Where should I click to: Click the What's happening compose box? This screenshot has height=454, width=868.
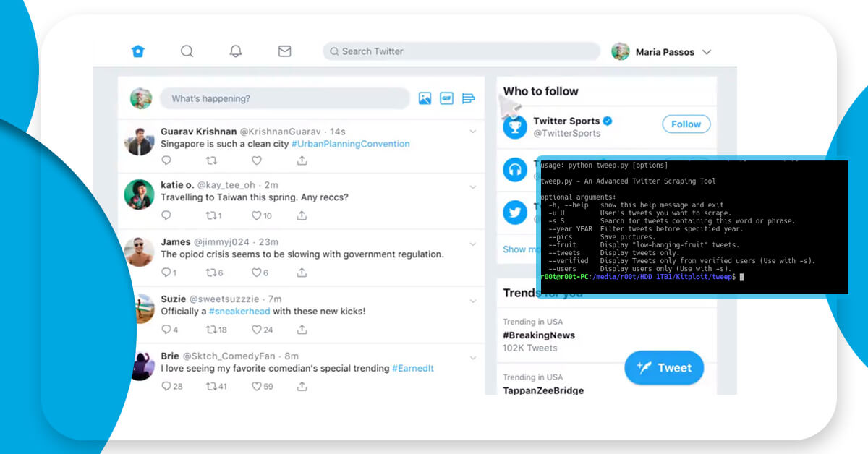click(x=285, y=98)
